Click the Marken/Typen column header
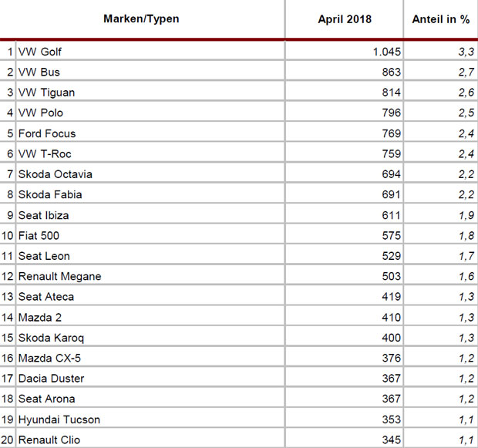 point(141,19)
